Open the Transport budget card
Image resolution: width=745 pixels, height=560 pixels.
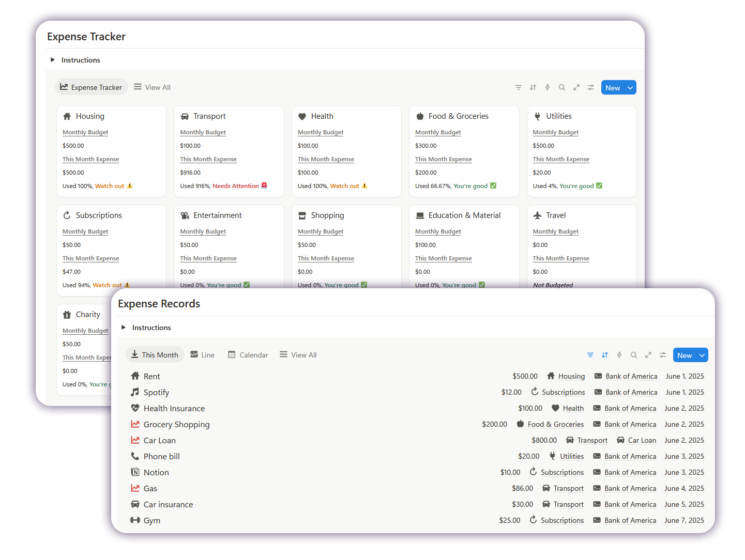tap(209, 116)
